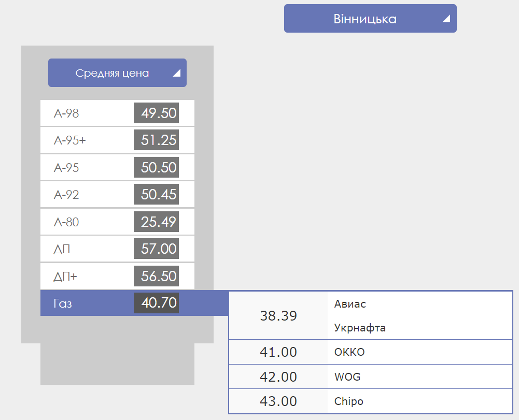Image resolution: width=519 pixels, height=420 pixels.
Task: Open the Укрнафта station entry
Action: (x=360, y=328)
